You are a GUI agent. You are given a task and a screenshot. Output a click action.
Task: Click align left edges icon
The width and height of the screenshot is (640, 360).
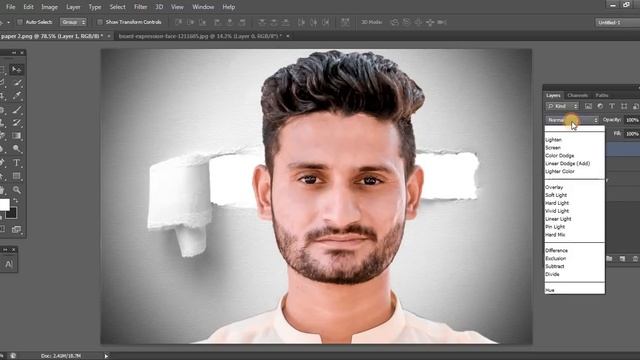(x=218, y=22)
